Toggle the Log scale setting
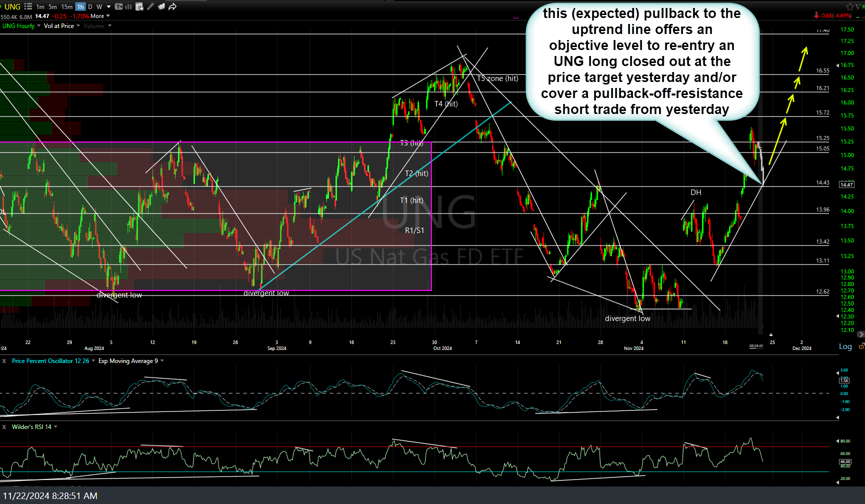This screenshot has height=504, width=865. [845, 346]
